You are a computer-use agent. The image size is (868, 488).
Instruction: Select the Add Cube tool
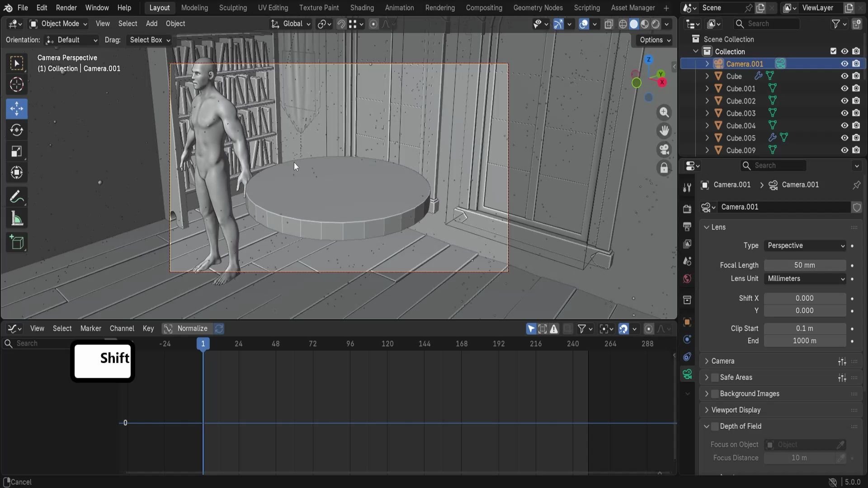pyautogui.click(x=17, y=243)
